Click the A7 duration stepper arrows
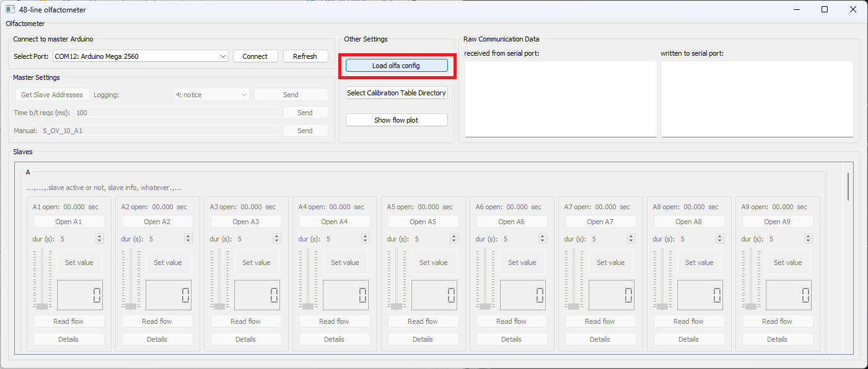The width and height of the screenshot is (868, 369). [x=631, y=238]
